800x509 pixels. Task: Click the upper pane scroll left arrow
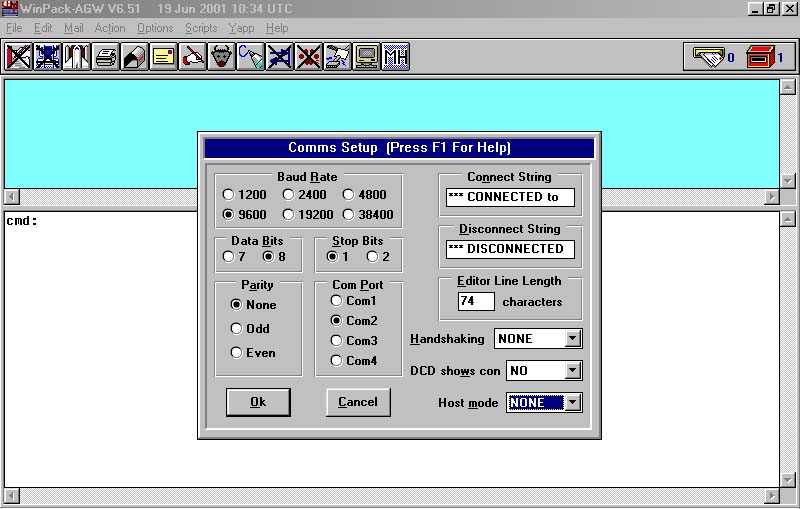[12, 196]
